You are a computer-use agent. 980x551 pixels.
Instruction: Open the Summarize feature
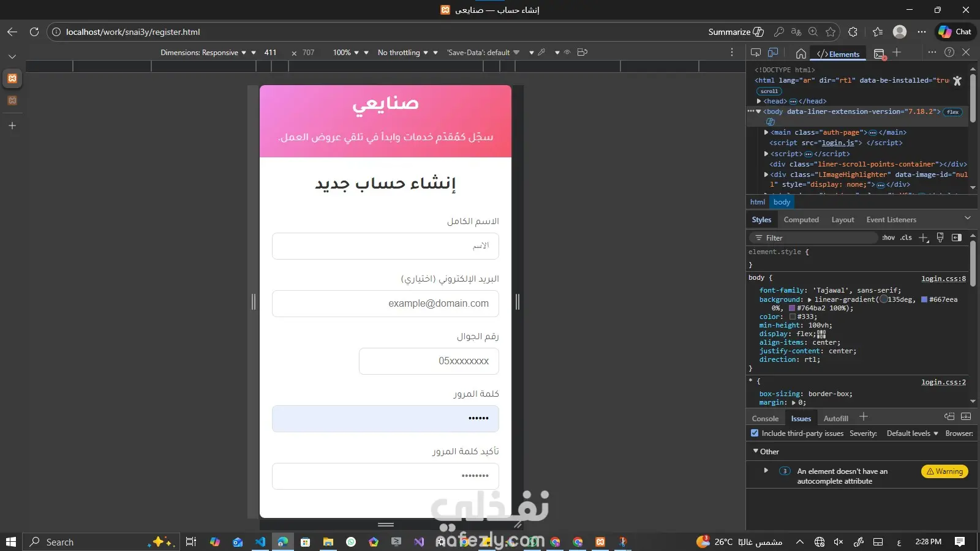736,32
